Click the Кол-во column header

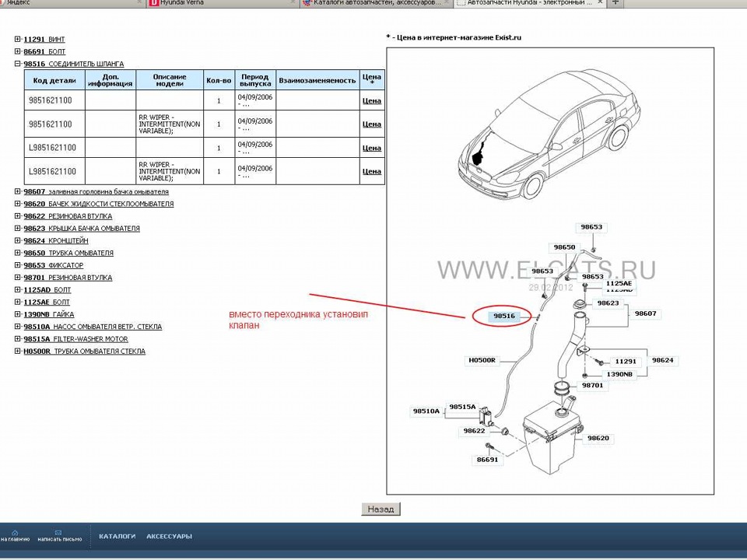click(218, 79)
